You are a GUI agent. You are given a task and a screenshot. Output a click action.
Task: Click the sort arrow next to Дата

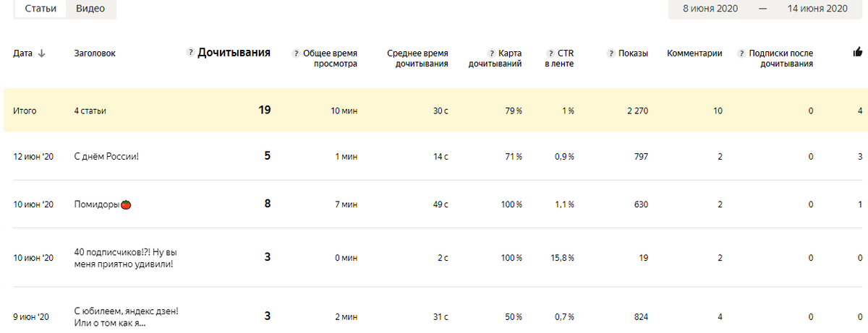tap(41, 53)
